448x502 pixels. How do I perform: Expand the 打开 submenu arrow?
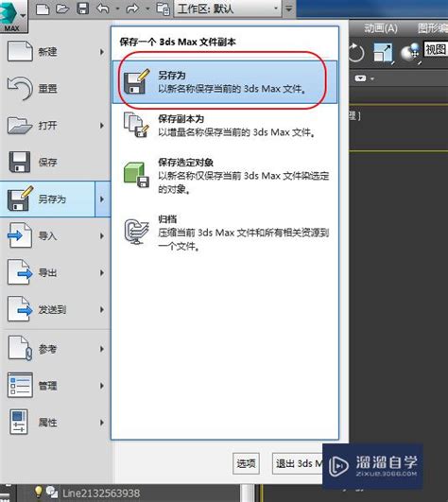(102, 125)
